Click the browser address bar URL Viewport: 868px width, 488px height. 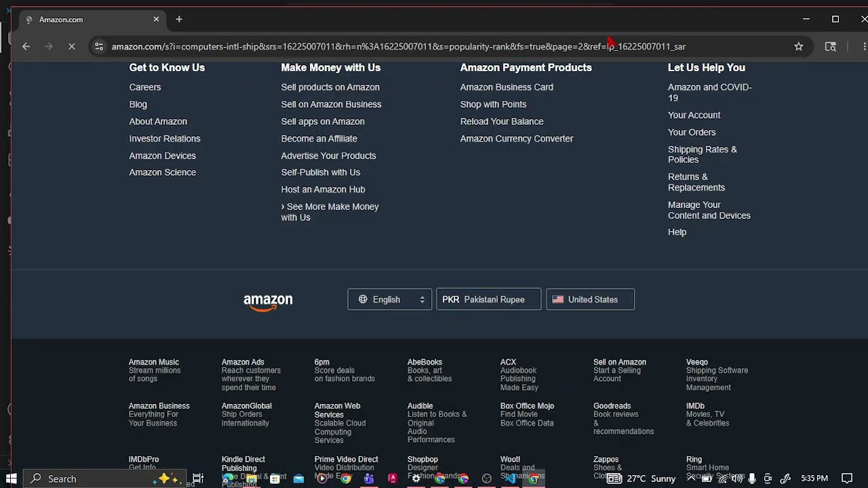click(x=399, y=46)
